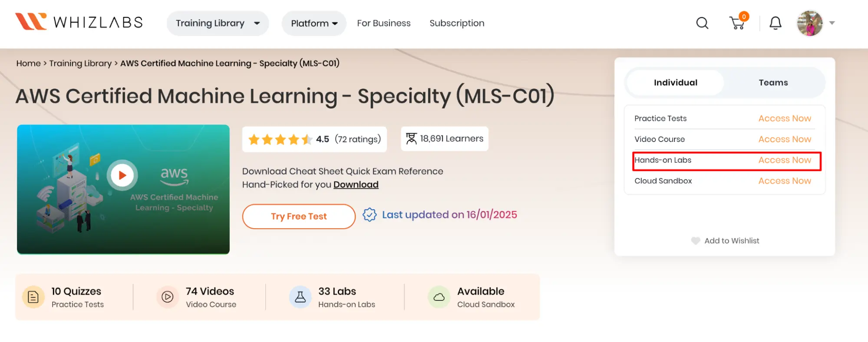Switch to the Individual plan toggle
The image size is (868, 342).
coord(676,82)
